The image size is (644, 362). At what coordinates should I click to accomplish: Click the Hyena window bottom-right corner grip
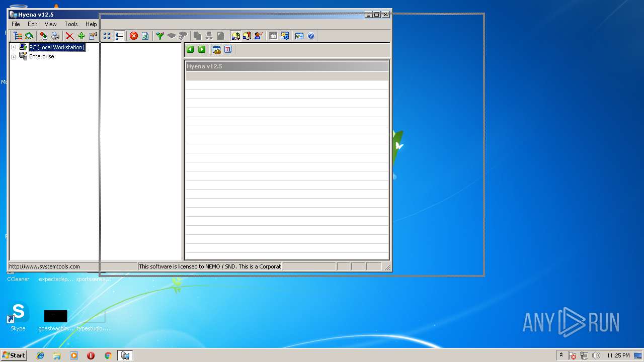click(387, 267)
